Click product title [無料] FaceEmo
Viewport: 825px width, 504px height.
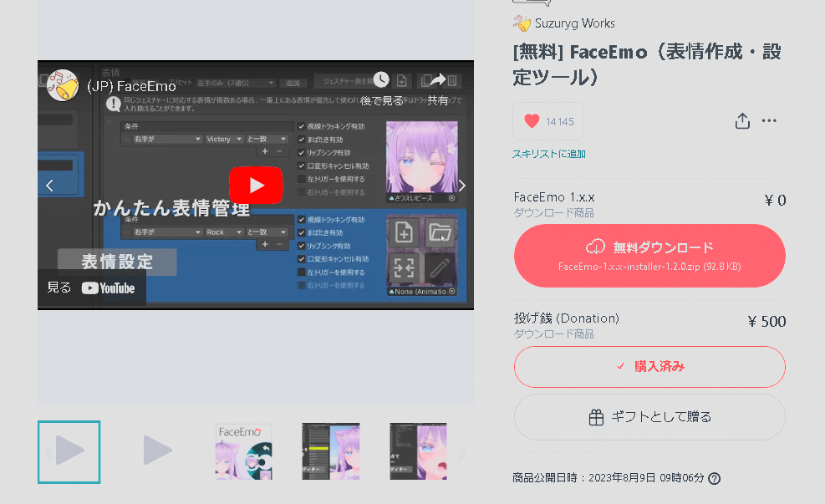coord(647,64)
